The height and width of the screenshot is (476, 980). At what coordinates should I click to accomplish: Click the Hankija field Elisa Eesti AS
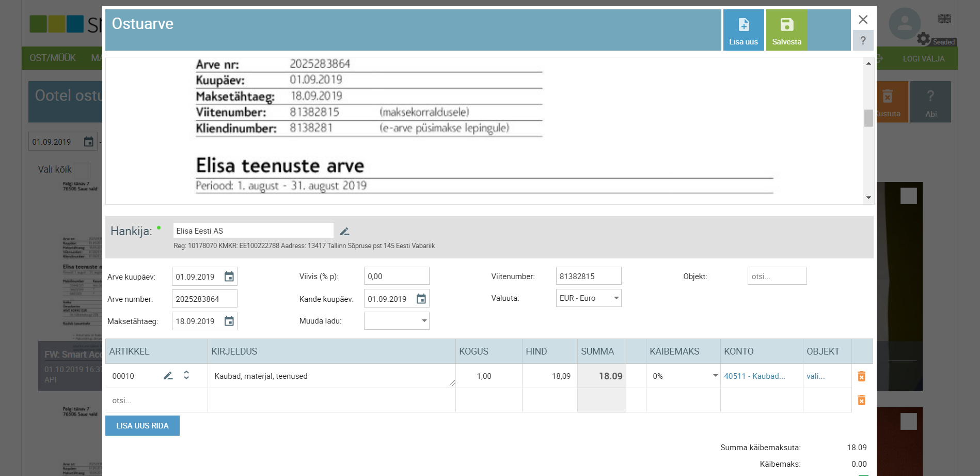click(x=254, y=231)
